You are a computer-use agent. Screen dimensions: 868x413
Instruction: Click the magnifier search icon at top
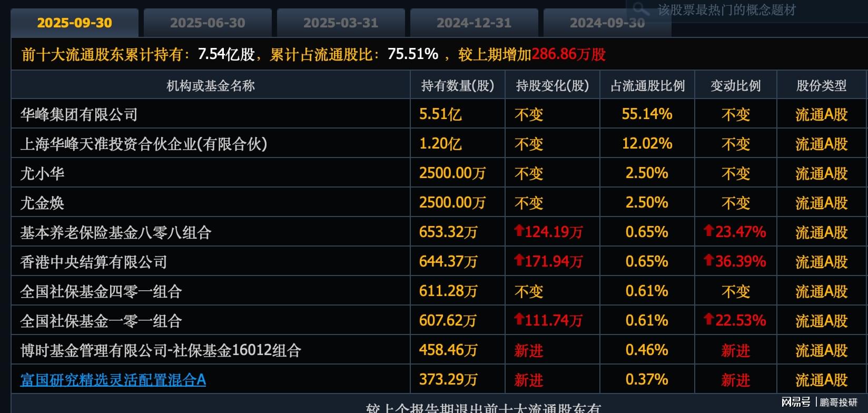[x=640, y=9]
